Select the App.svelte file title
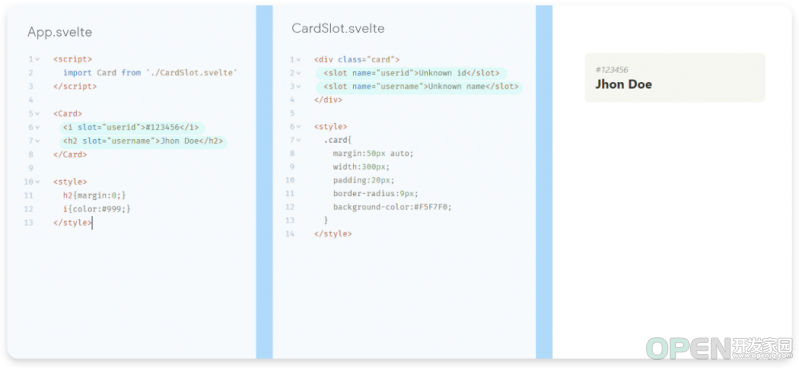799x368 pixels. point(60,32)
